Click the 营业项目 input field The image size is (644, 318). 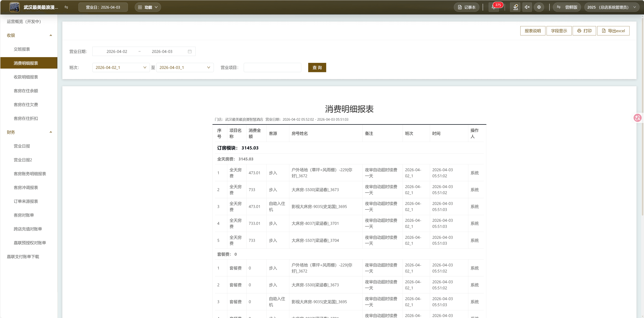tap(272, 67)
